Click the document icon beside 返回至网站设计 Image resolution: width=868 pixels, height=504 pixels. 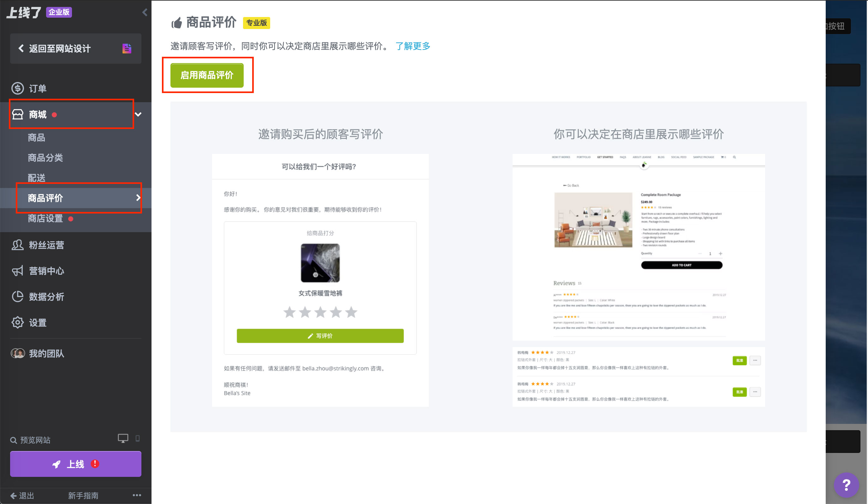(x=127, y=49)
